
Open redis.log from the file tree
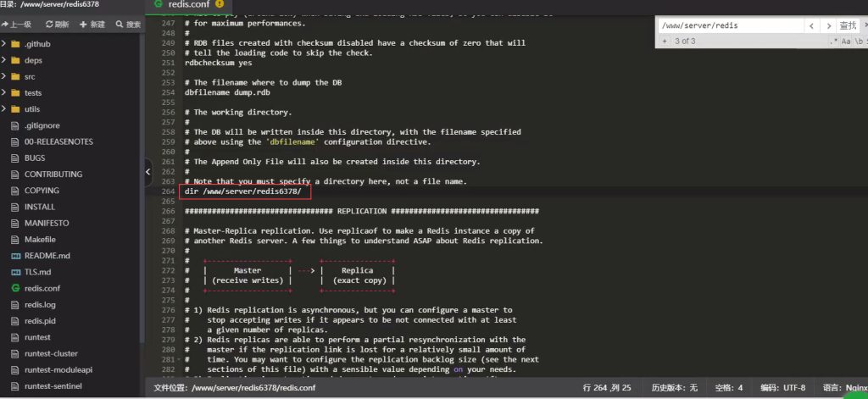point(40,304)
